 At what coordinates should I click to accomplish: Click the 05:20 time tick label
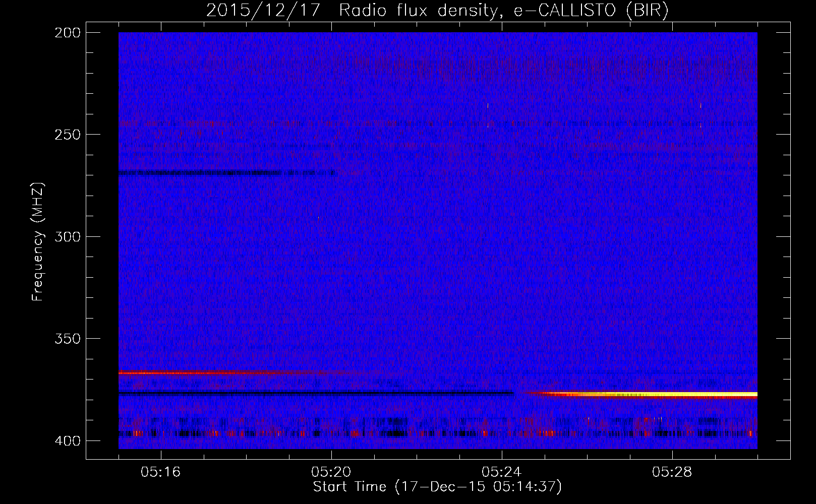click(x=331, y=472)
